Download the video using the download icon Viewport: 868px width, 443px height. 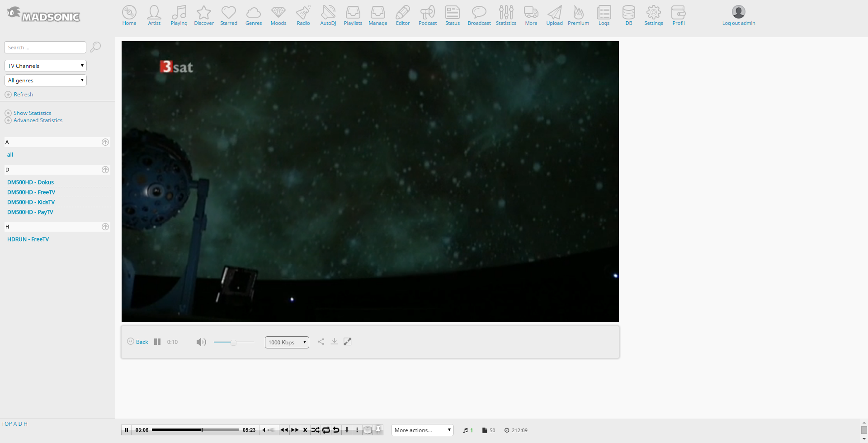coord(334,342)
